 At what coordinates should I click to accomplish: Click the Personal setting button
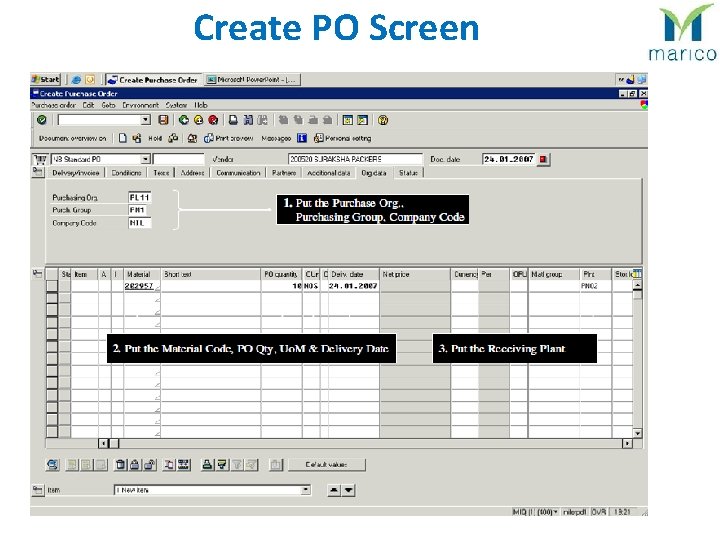(x=343, y=138)
